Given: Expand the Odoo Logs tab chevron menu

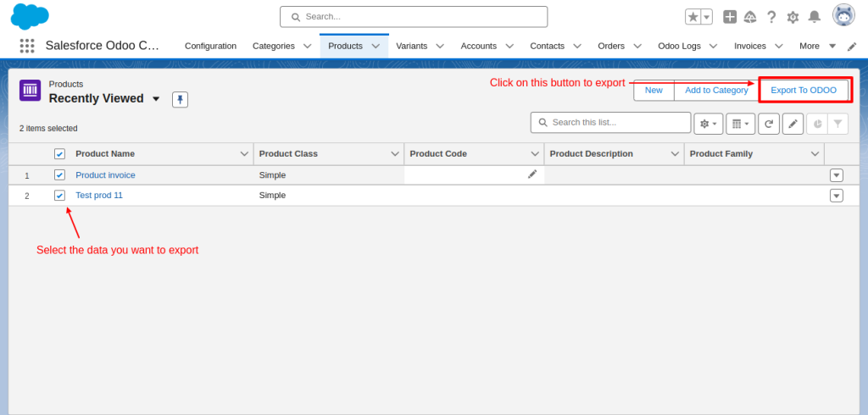Looking at the screenshot, I should click(713, 46).
